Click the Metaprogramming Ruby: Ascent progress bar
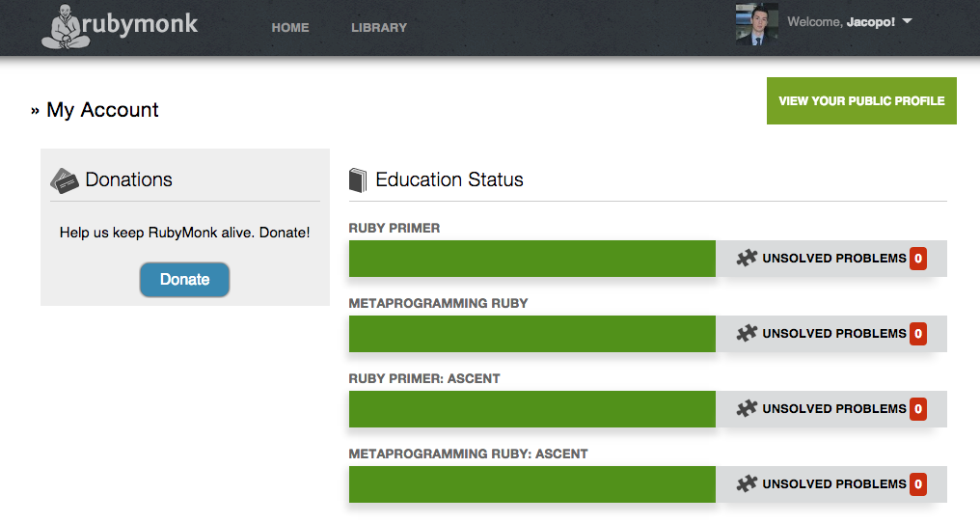980x523 pixels. point(531,484)
